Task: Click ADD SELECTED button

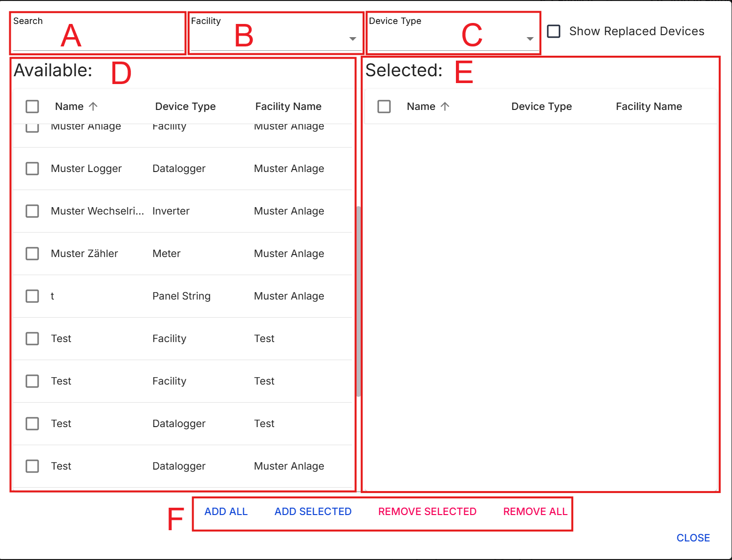Action: pyautogui.click(x=313, y=512)
